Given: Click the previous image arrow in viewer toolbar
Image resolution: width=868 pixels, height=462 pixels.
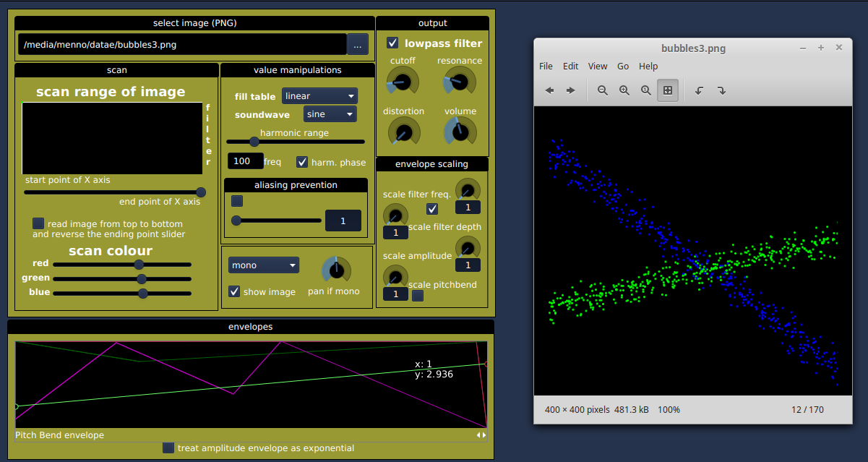Looking at the screenshot, I should (549, 90).
